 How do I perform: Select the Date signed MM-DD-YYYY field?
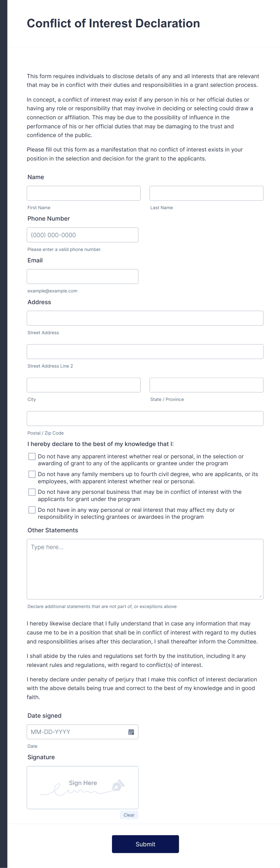pyautogui.click(x=78, y=732)
